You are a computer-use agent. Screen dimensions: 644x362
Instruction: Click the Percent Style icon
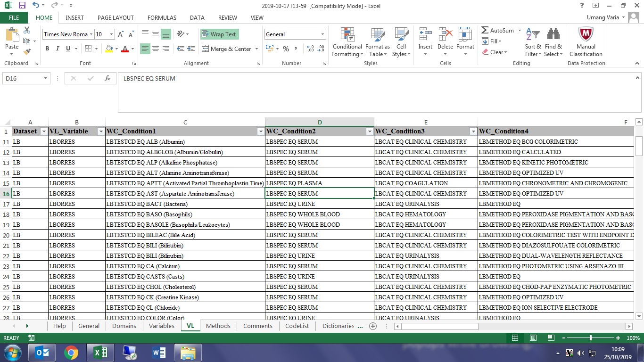285,49
